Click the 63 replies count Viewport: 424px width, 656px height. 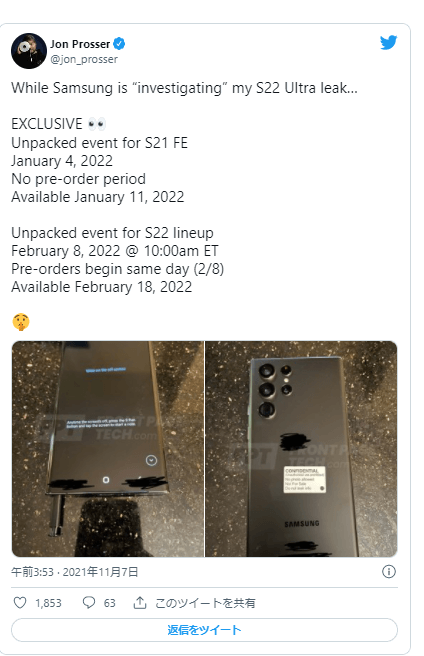coord(110,603)
